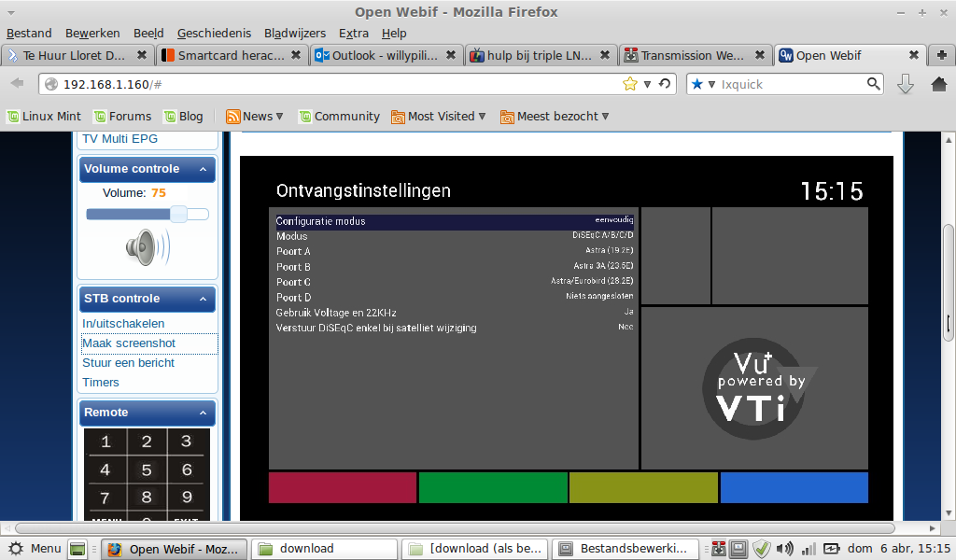Click the green checkmark shield tray icon

pyautogui.click(x=762, y=549)
